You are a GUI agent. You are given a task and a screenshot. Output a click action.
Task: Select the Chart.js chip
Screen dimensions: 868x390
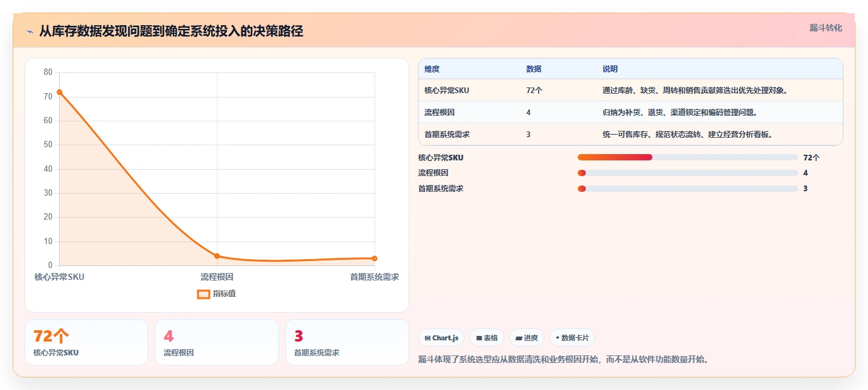click(442, 338)
